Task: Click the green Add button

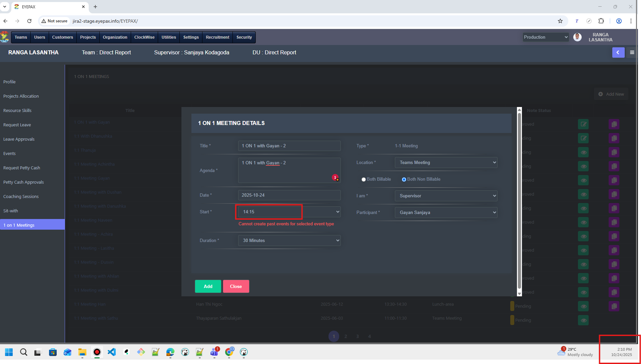Action: [x=208, y=286]
